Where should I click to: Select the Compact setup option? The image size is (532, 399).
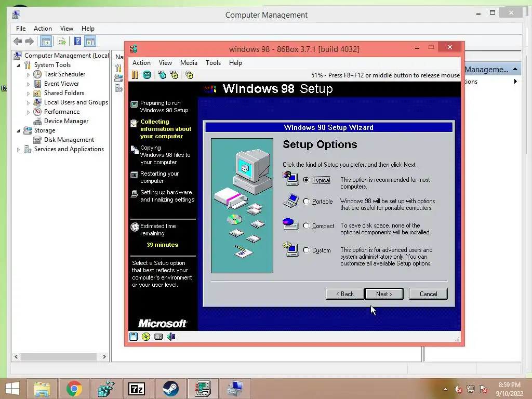pyautogui.click(x=306, y=226)
